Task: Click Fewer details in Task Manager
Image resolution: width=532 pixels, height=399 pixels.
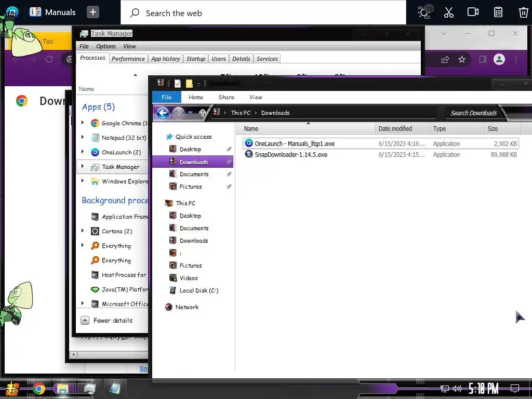Action: point(107,320)
